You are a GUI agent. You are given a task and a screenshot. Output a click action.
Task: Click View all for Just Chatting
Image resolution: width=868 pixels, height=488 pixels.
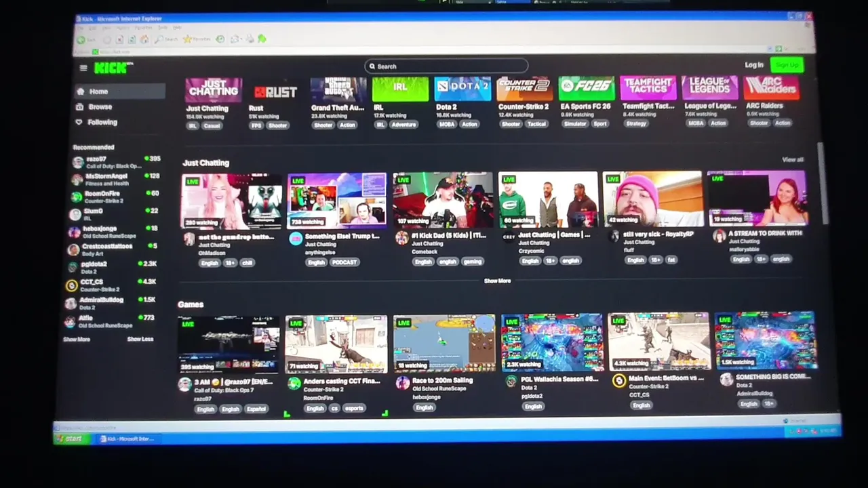point(793,160)
